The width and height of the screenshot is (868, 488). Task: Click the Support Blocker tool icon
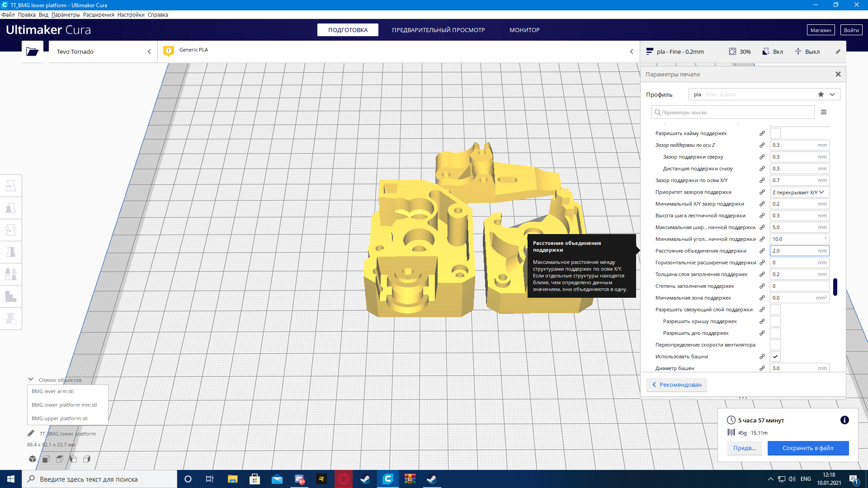[11, 319]
